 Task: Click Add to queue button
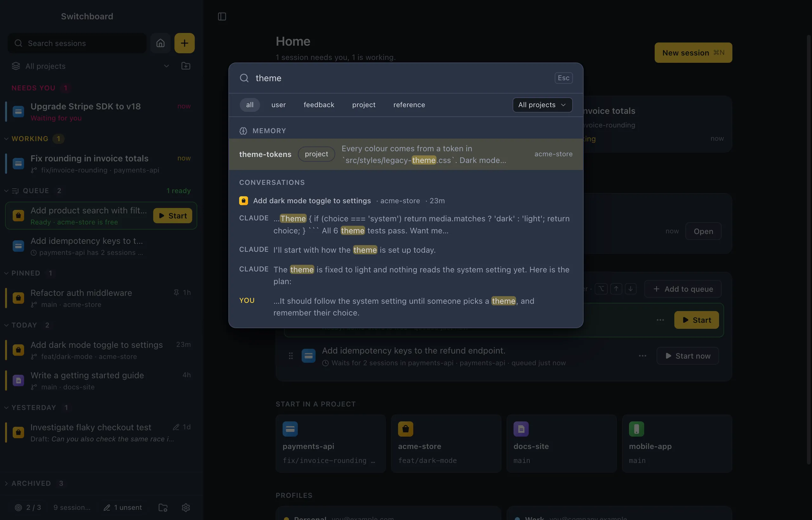click(x=683, y=289)
